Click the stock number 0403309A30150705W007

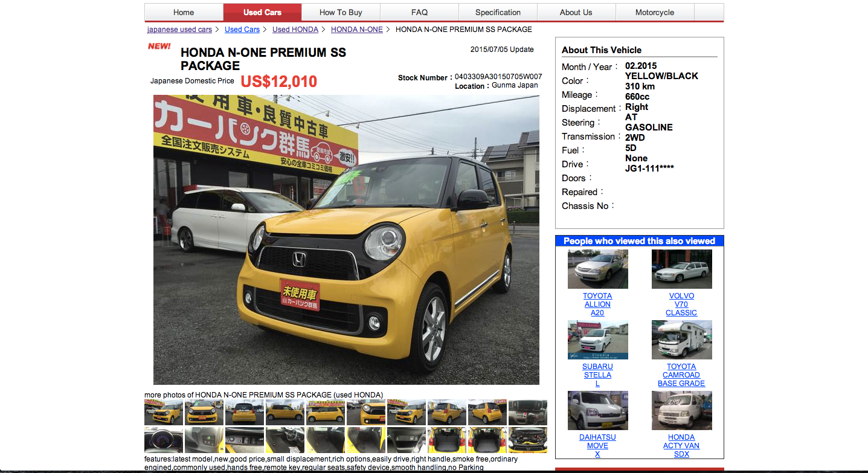pos(498,77)
